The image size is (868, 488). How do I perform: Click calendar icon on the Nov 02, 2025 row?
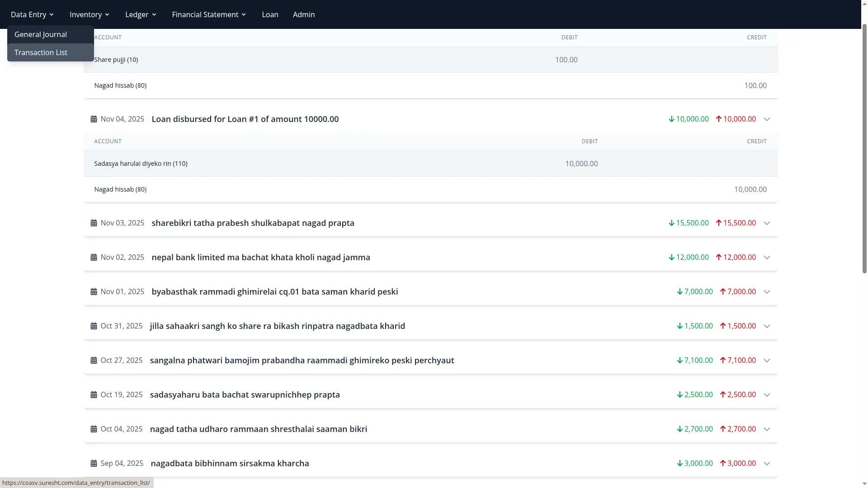(94, 257)
